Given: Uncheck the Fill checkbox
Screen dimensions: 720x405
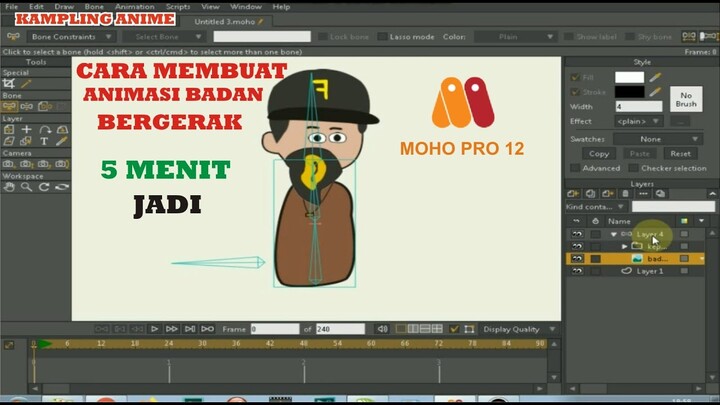Looking at the screenshot, I should pos(575,77).
